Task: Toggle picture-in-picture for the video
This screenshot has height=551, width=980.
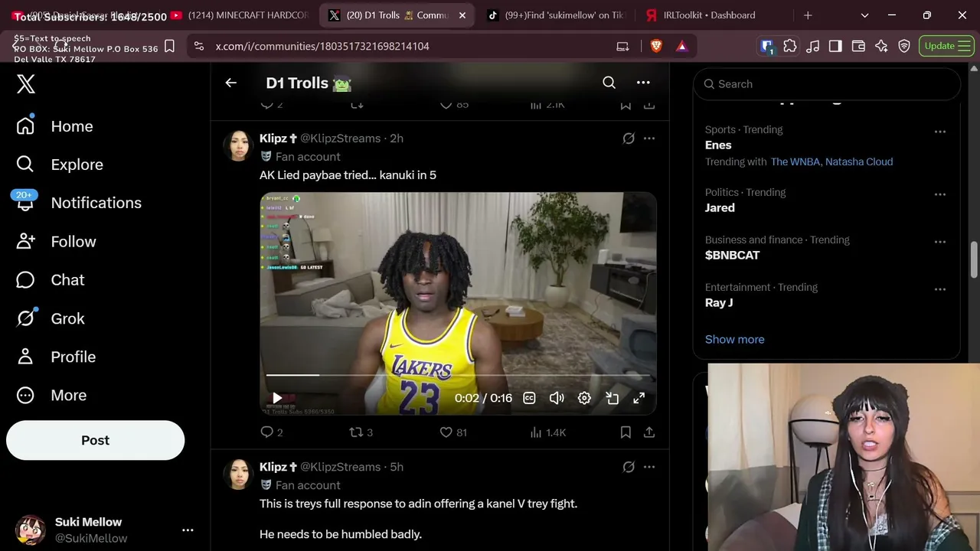Action: [x=612, y=398]
